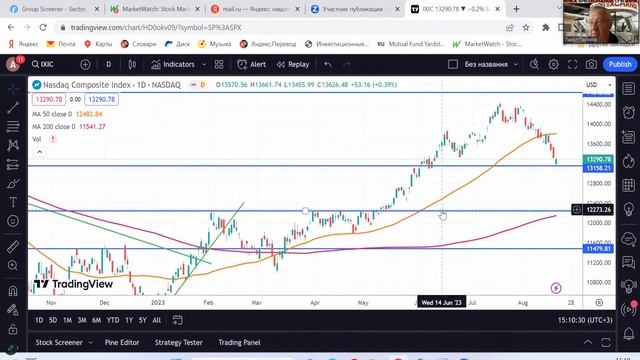The height and width of the screenshot is (360, 640).
Task: Select the trend line drawing tool
Action: (x=13, y=107)
